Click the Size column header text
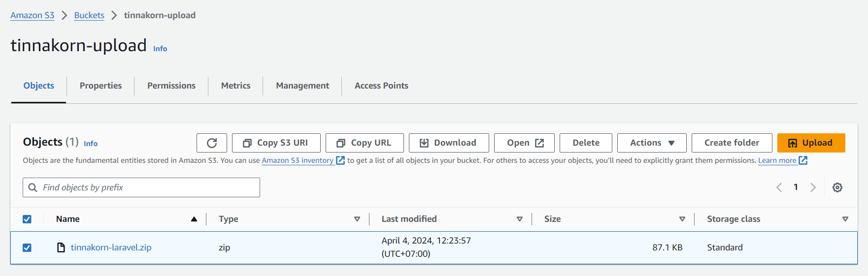Screen dimensions: 868x276 552,219
